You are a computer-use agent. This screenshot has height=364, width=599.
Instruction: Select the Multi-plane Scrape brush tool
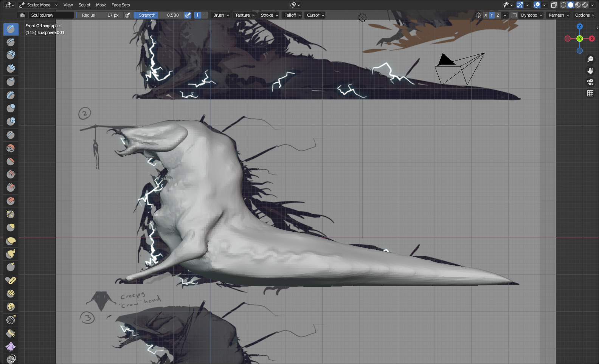pyautogui.click(x=11, y=201)
